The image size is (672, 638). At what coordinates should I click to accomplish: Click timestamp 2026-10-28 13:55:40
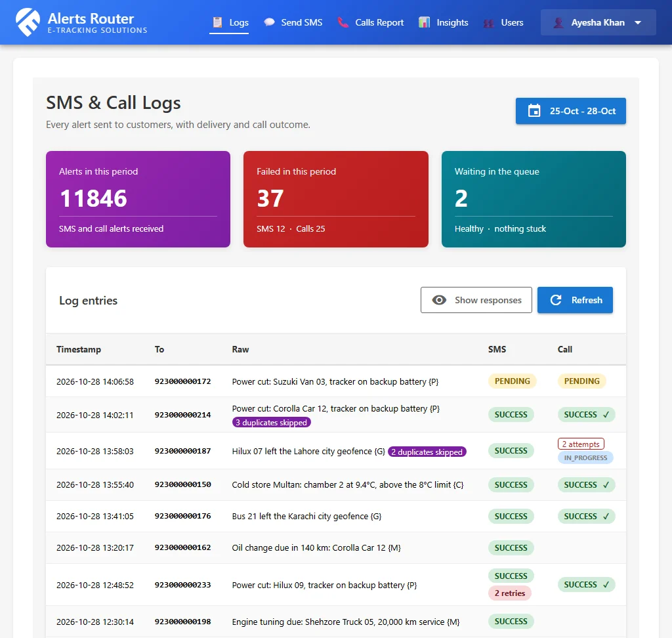pyautogui.click(x=95, y=485)
